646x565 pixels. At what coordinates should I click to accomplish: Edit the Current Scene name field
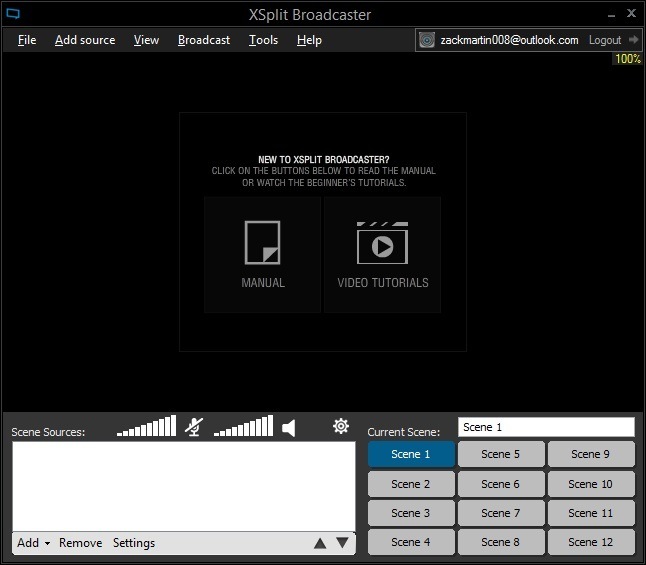(x=546, y=427)
